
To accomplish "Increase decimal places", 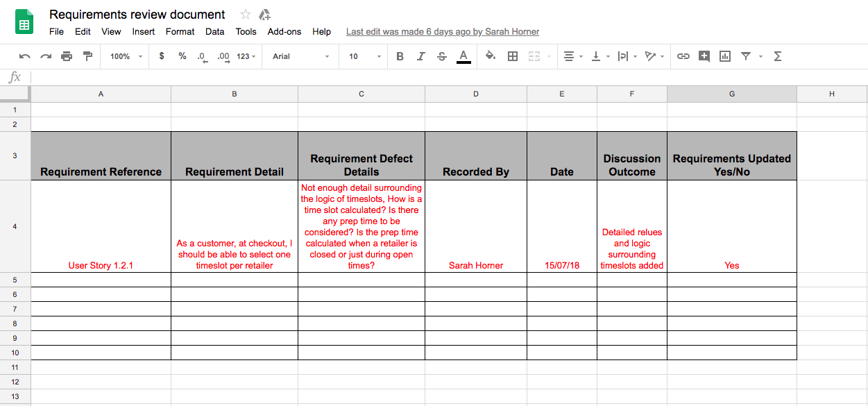I will coord(223,57).
